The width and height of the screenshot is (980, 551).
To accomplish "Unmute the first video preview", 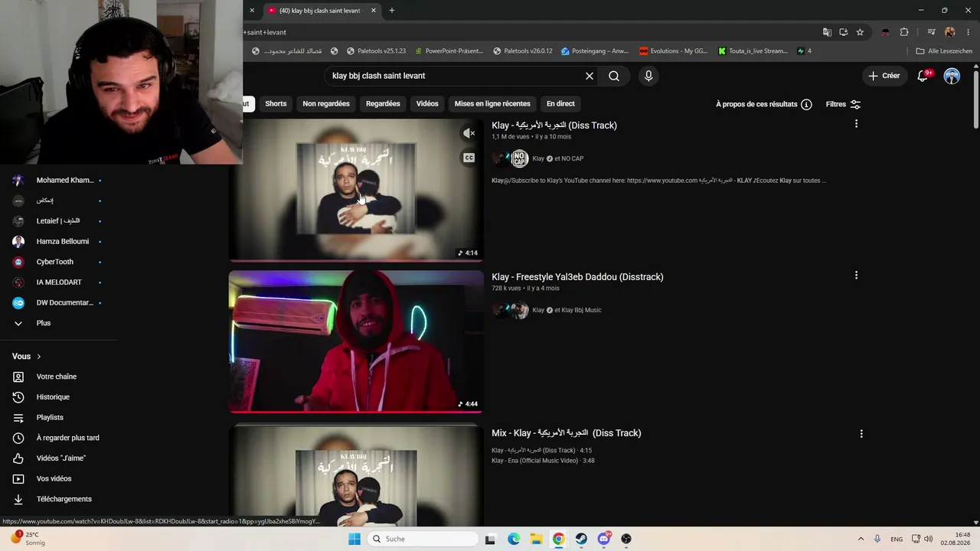I will 469,133.
